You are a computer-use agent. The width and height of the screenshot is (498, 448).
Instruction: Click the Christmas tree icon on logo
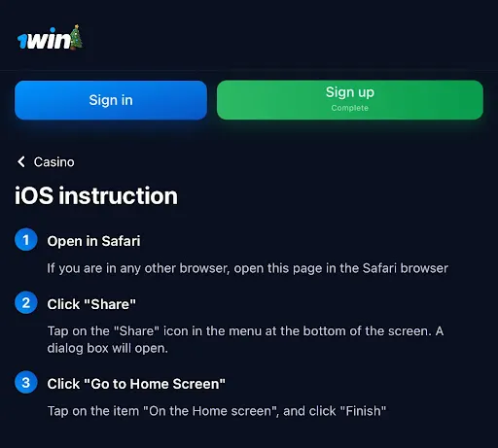click(77, 37)
